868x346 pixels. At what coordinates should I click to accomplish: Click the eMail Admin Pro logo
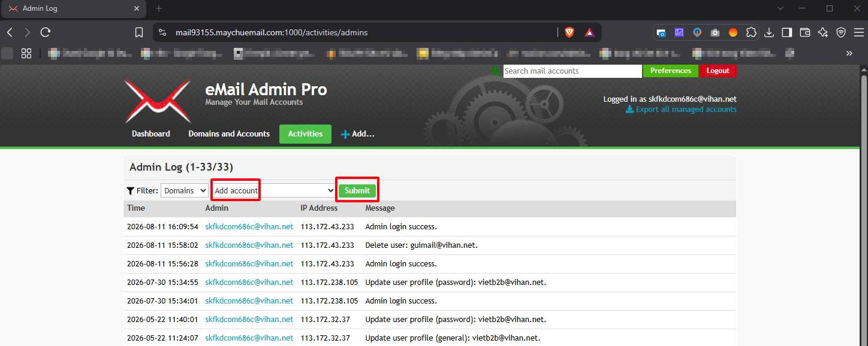[158, 101]
